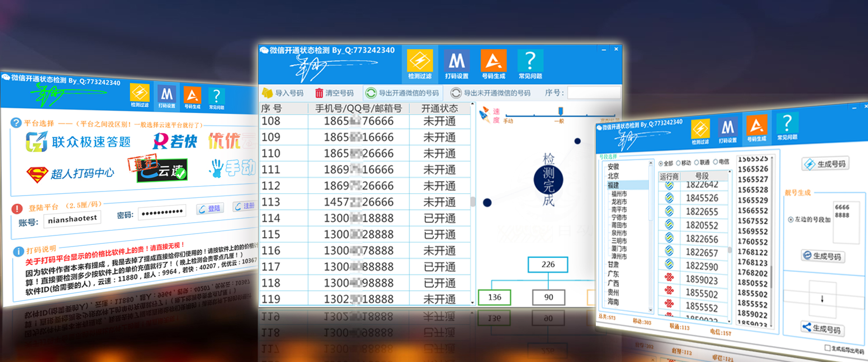Click the 90 count box
Screen dimensions: 868x362
click(548, 297)
